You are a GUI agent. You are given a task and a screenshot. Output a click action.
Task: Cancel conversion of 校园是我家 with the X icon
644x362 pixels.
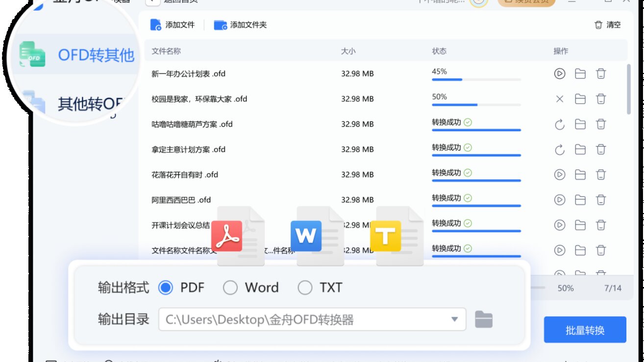click(559, 98)
